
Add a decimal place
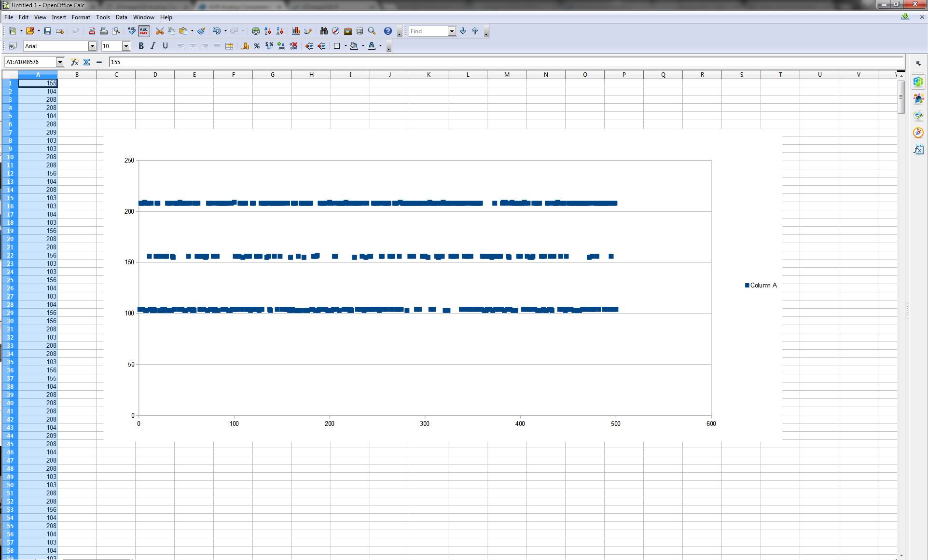point(281,46)
